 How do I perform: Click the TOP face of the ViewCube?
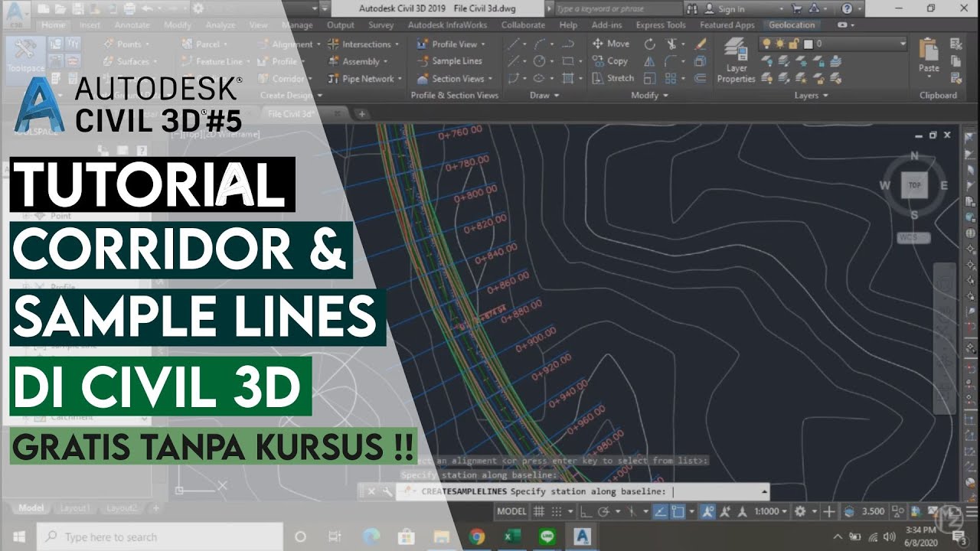click(914, 185)
